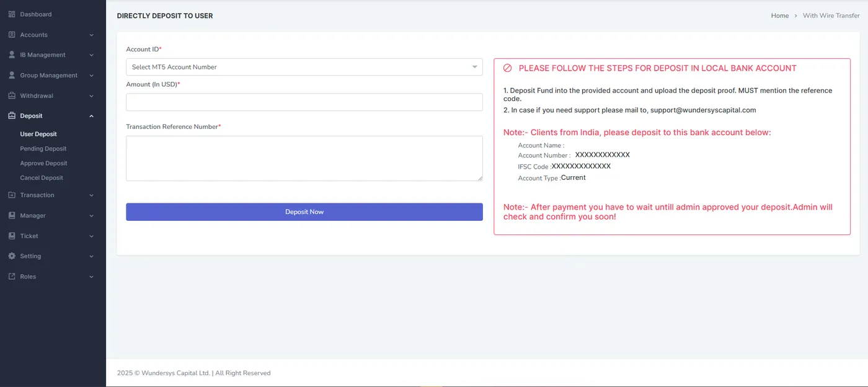Go to Pending Deposit submenu
868x387 pixels.
pyautogui.click(x=43, y=149)
